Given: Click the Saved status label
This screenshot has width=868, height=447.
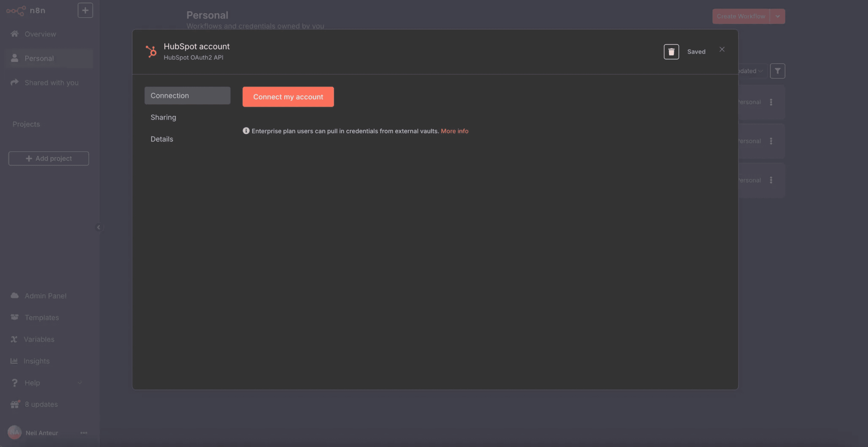Looking at the screenshot, I should pos(696,52).
